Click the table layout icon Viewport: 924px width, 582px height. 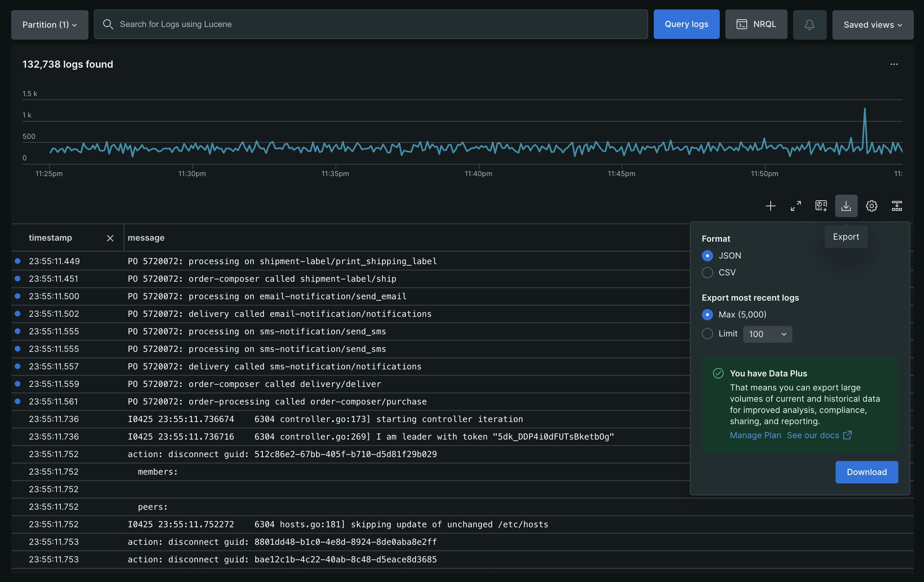tap(896, 206)
